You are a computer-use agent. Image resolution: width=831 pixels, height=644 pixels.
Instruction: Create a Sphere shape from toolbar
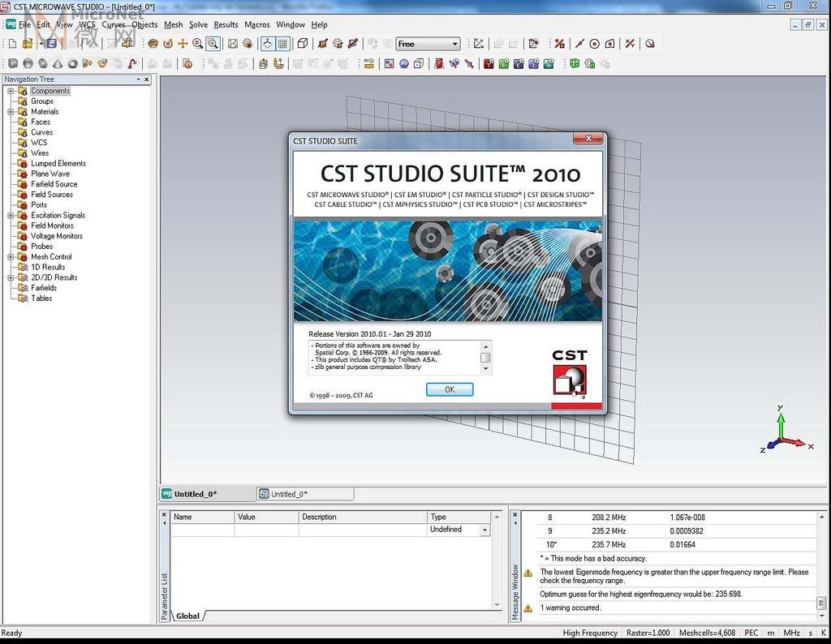pos(28,64)
